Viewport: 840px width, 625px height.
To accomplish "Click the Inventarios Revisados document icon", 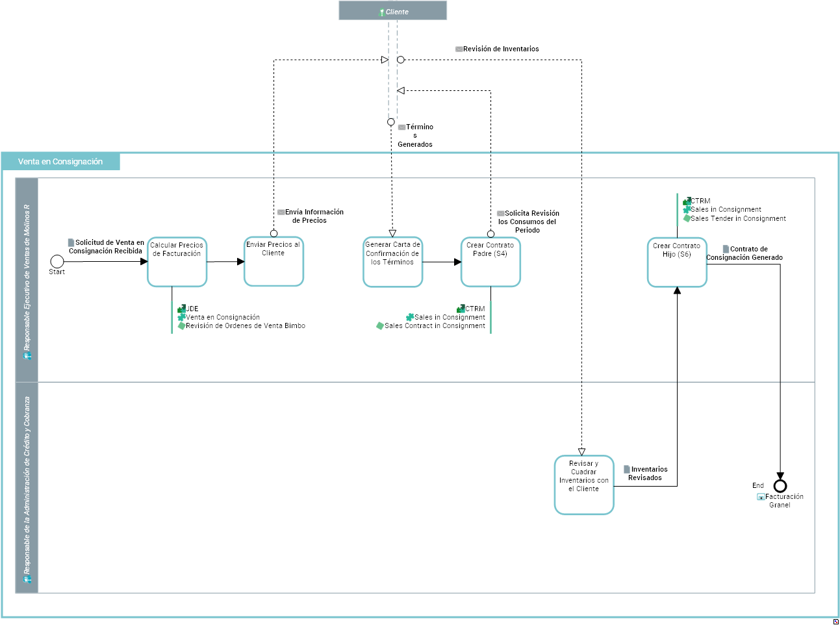I will click(x=627, y=469).
